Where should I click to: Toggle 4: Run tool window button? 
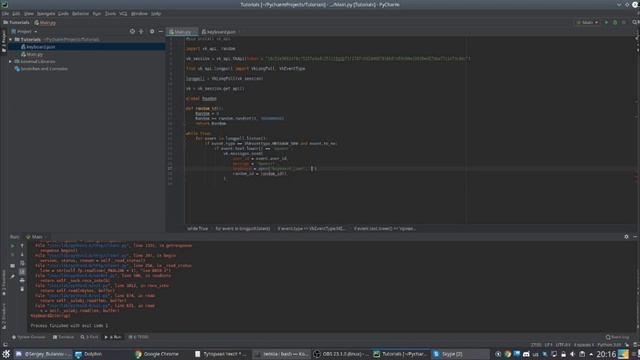(113, 337)
